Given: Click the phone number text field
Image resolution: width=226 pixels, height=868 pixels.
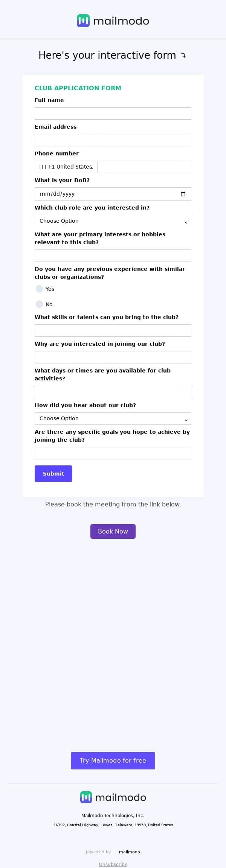Looking at the screenshot, I should pos(144,167).
